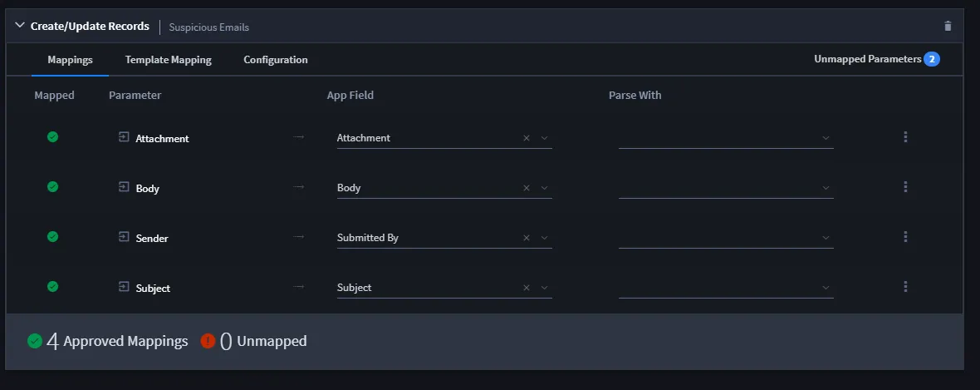Delete the Create/Update Records block with trash icon
Screen dimensions: 980x390
(948, 27)
